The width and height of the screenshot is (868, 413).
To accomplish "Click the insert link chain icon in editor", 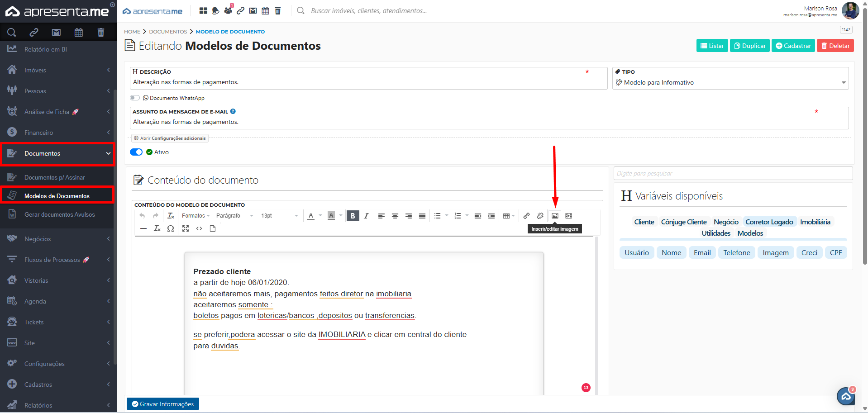I will 526,216.
